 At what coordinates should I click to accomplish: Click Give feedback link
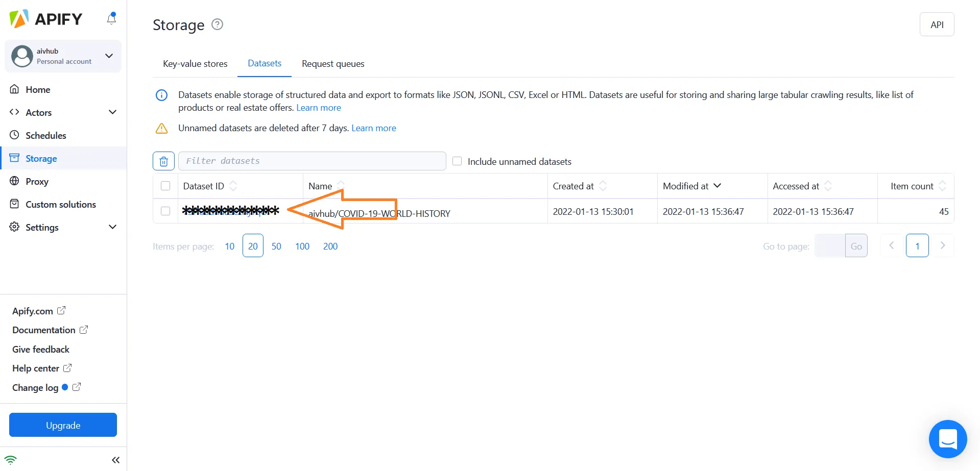pyautogui.click(x=41, y=349)
